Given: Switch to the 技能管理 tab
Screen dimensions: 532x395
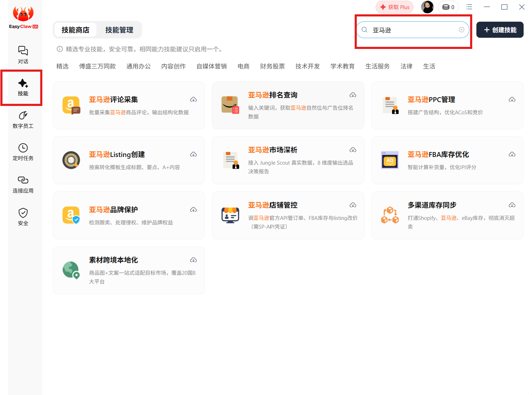Looking at the screenshot, I should [119, 30].
